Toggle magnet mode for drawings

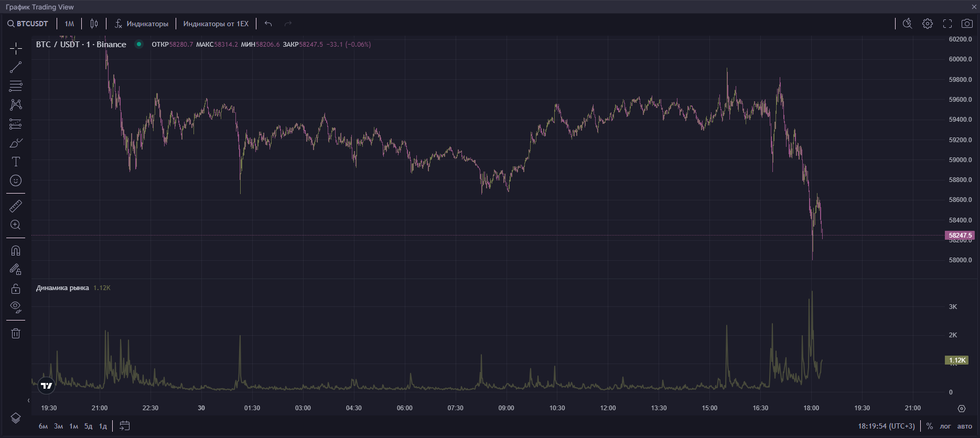coord(16,251)
